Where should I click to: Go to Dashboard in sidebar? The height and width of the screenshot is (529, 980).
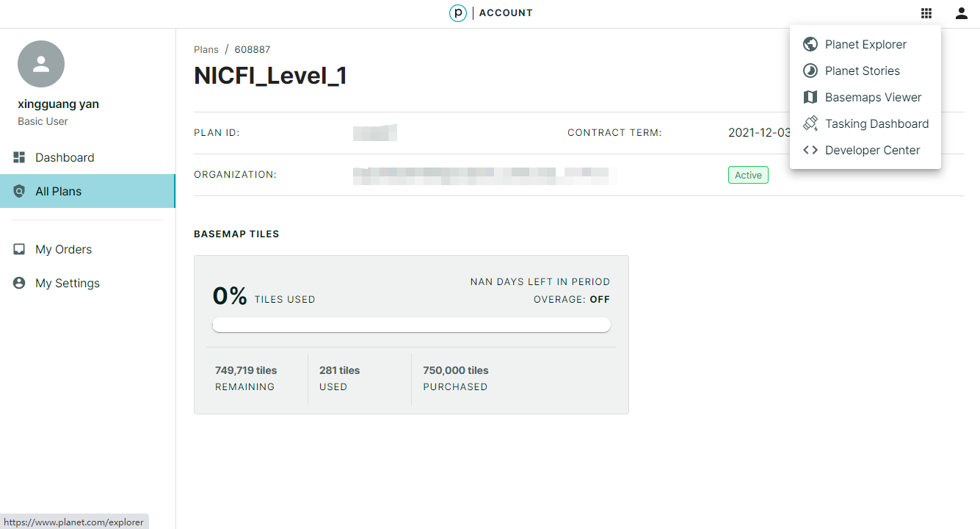point(87,157)
